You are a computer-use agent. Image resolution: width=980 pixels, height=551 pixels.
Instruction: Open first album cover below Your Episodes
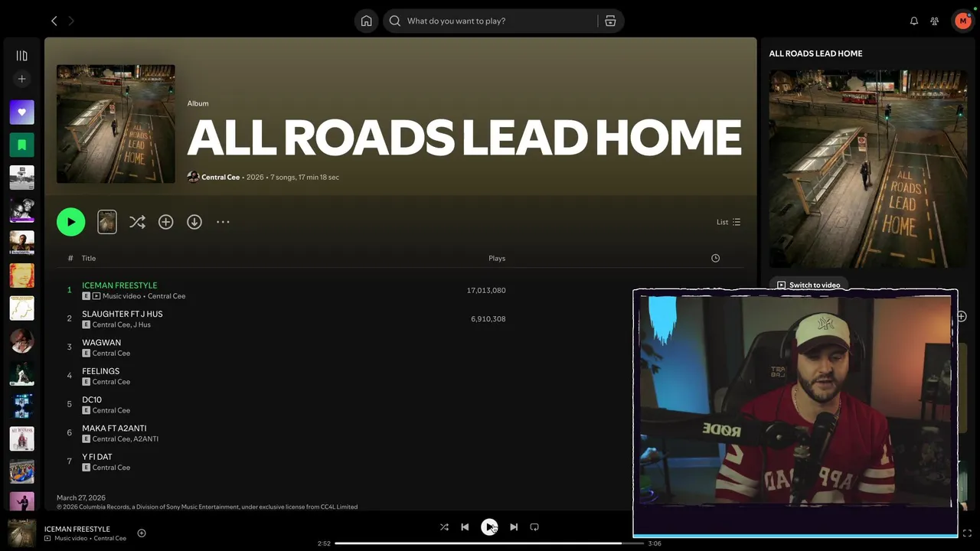click(21, 178)
